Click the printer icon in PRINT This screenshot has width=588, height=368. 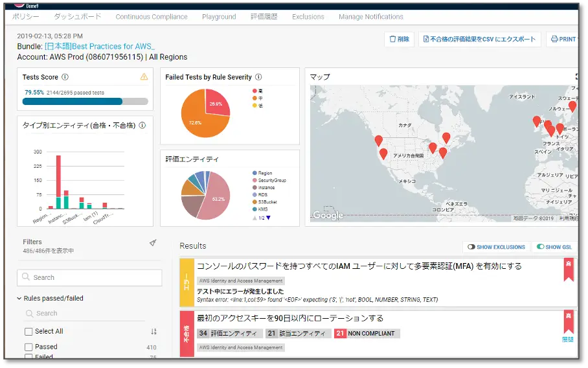point(554,39)
